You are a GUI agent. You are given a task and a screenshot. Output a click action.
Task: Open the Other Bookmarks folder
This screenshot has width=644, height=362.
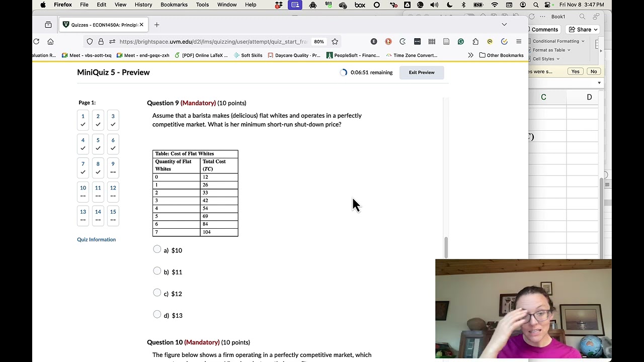501,55
